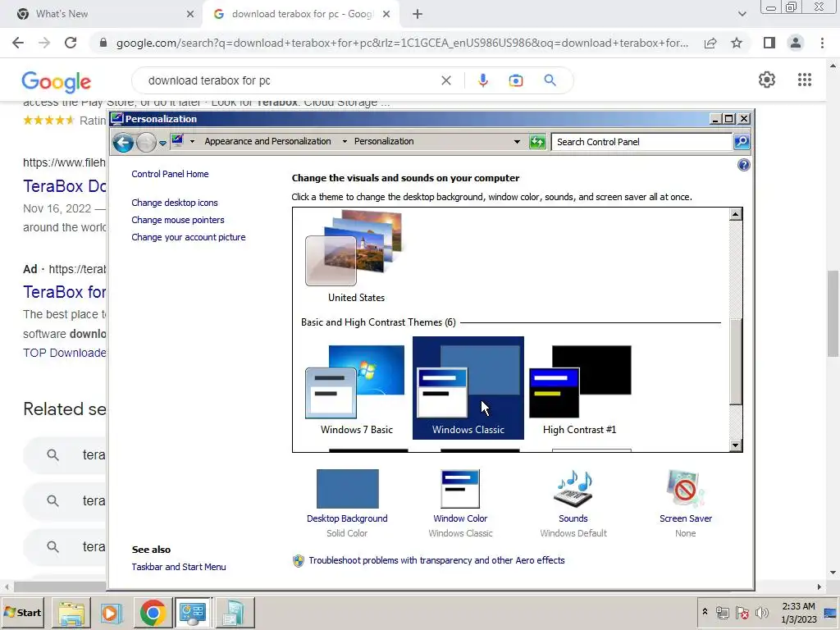Reload the Chrome page
This screenshot has height=630, width=840.
[71, 43]
